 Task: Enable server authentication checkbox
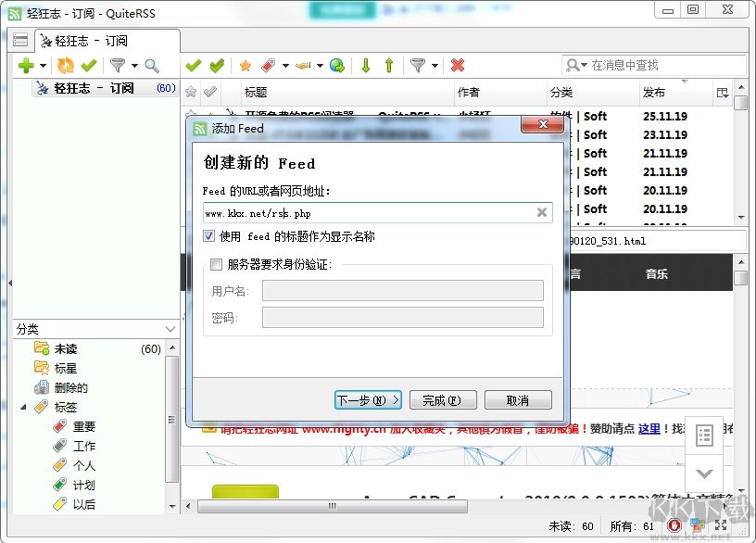[x=217, y=264]
